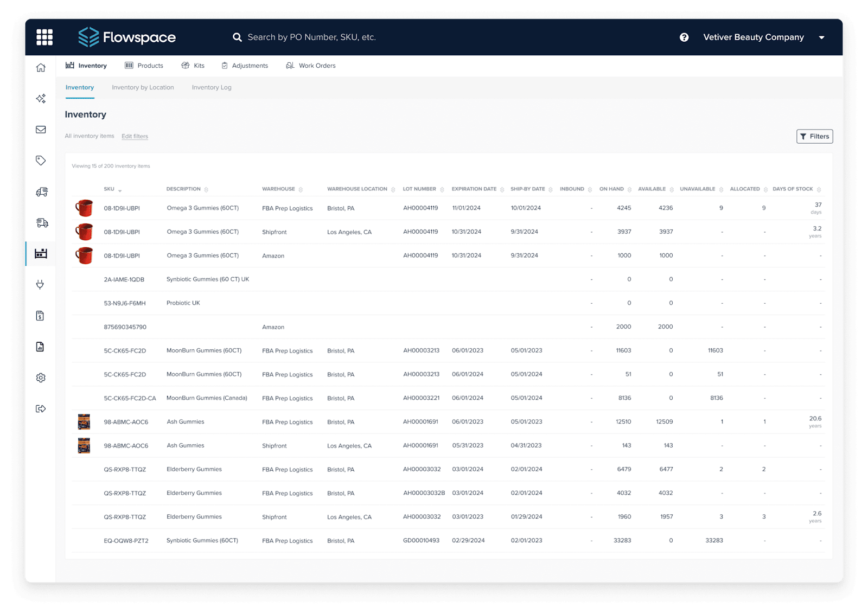Sort by Ship-By Date column
Image resolution: width=868 pixels, height=614 pixels.
click(551, 189)
